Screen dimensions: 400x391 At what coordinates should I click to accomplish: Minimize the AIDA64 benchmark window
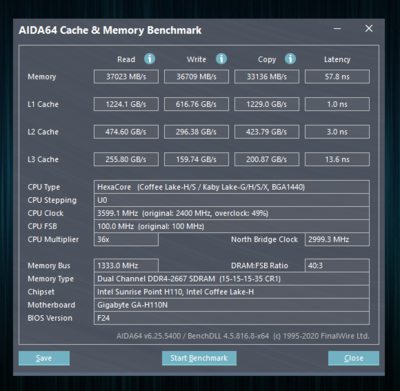337,28
